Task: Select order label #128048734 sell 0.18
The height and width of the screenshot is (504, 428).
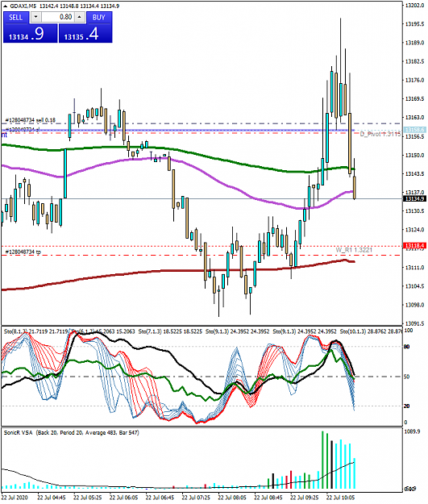Action: 31,120
